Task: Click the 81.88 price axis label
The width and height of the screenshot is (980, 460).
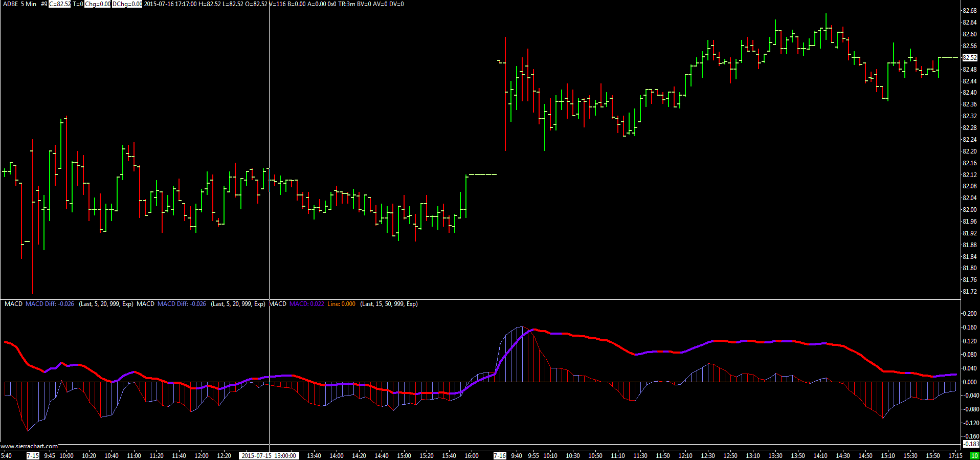Action: [x=970, y=245]
